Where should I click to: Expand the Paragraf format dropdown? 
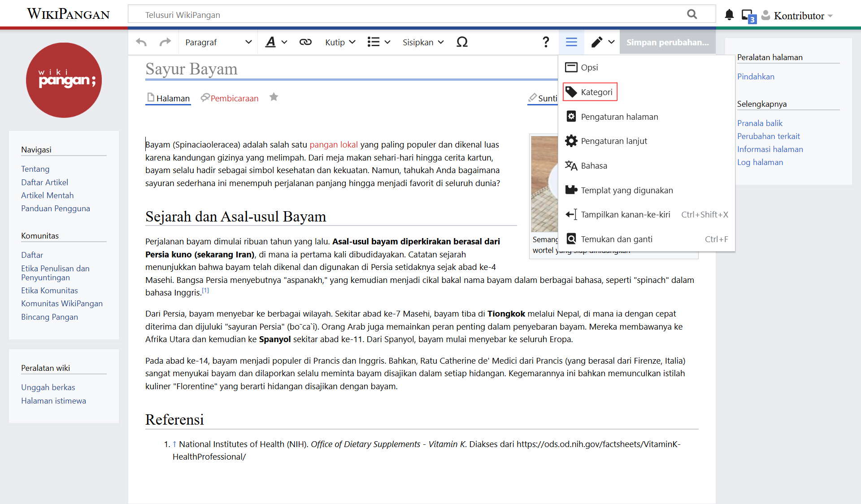pyautogui.click(x=218, y=42)
